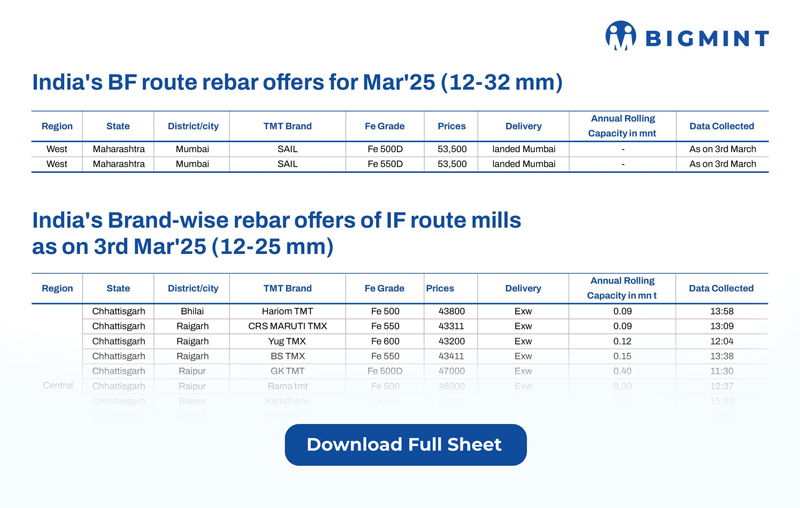This screenshot has height=508, width=800.
Task: Select the CRS MARUTI TMX brand cell
Action: tap(287, 326)
